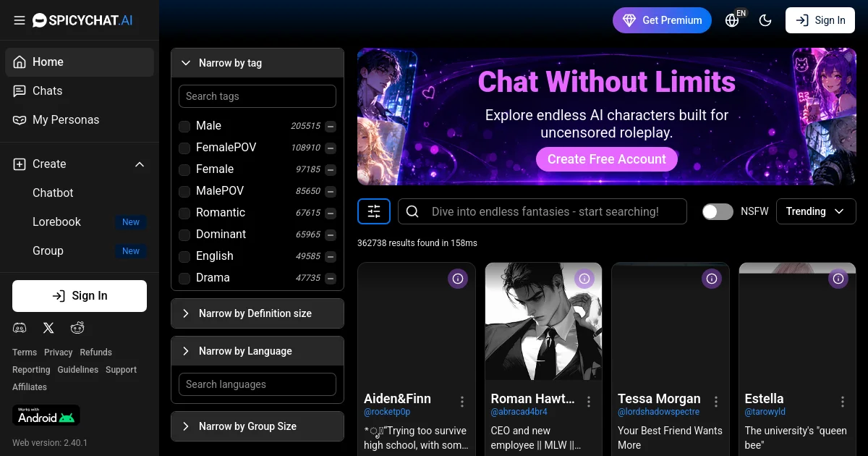Enable the NSFW toggle switch
Viewport: 868px width, 456px height.
tap(718, 211)
